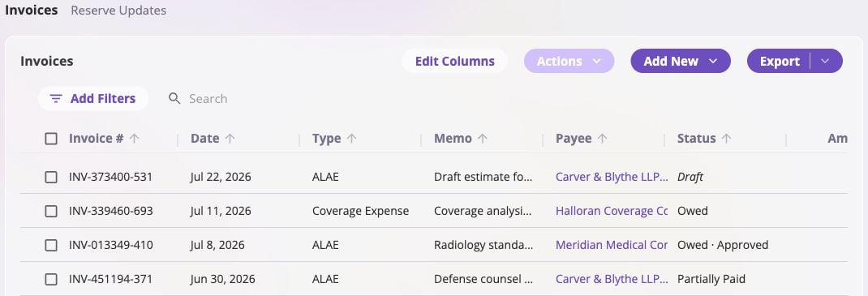The image size is (868, 296).
Task: Check the box for INV-451194-371
Action: click(51, 279)
